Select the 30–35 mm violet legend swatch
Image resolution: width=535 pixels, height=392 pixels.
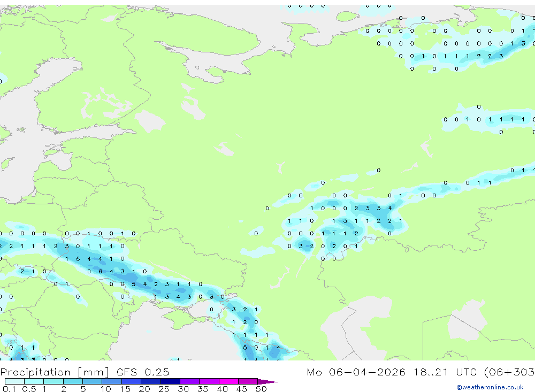[190, 381]
